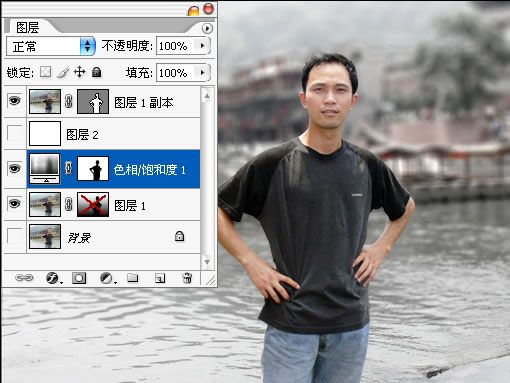Expand the 填充 fill slider arrow
This screenshot has width=510, height=383.
(203, 72)
